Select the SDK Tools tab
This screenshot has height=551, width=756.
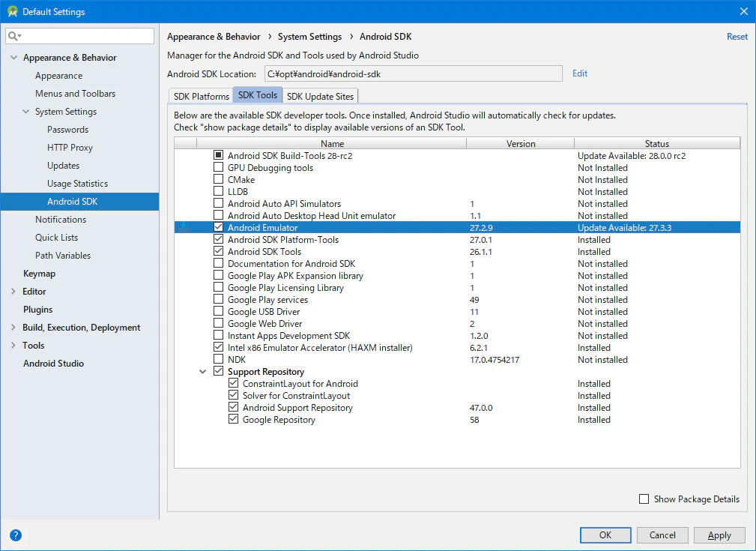click(x=258, y=95)
